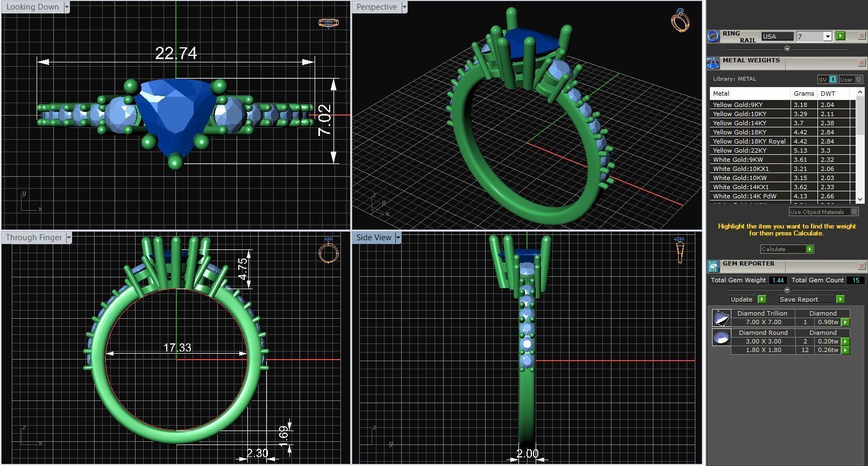This screenshot has height=466, width=868.
Task: Click the Gem Reporter panel icon
Action: 713,266
